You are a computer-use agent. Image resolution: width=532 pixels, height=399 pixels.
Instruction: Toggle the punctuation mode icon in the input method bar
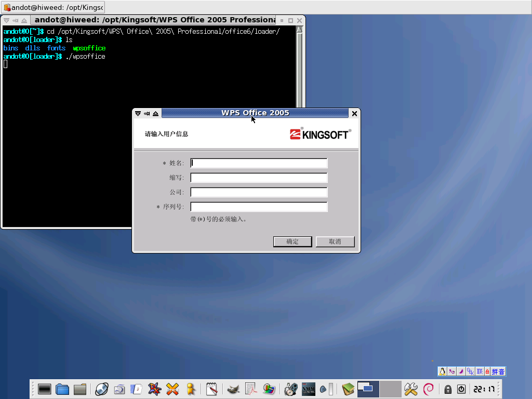pos(452,371)
